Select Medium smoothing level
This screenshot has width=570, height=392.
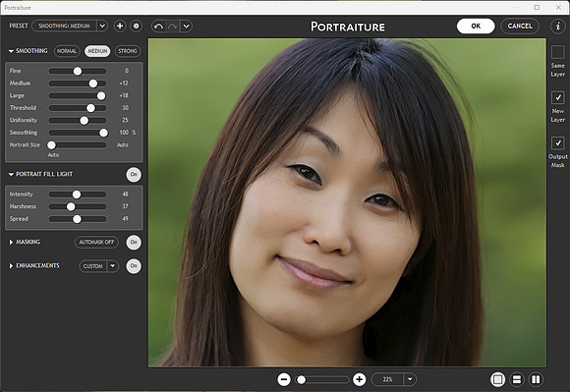tap(97, 51)
